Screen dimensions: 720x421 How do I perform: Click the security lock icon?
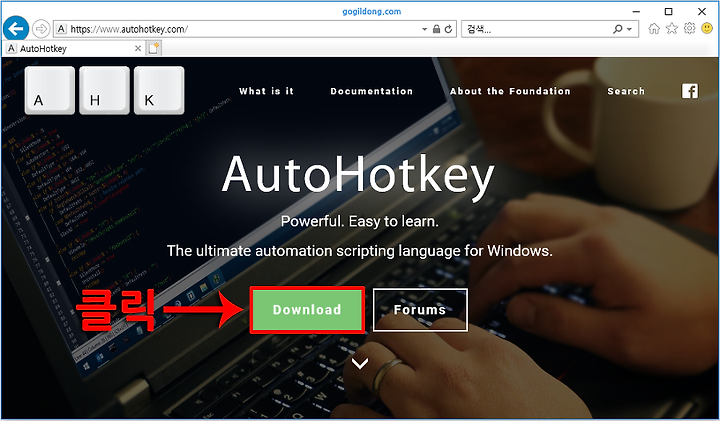[437, 29]
